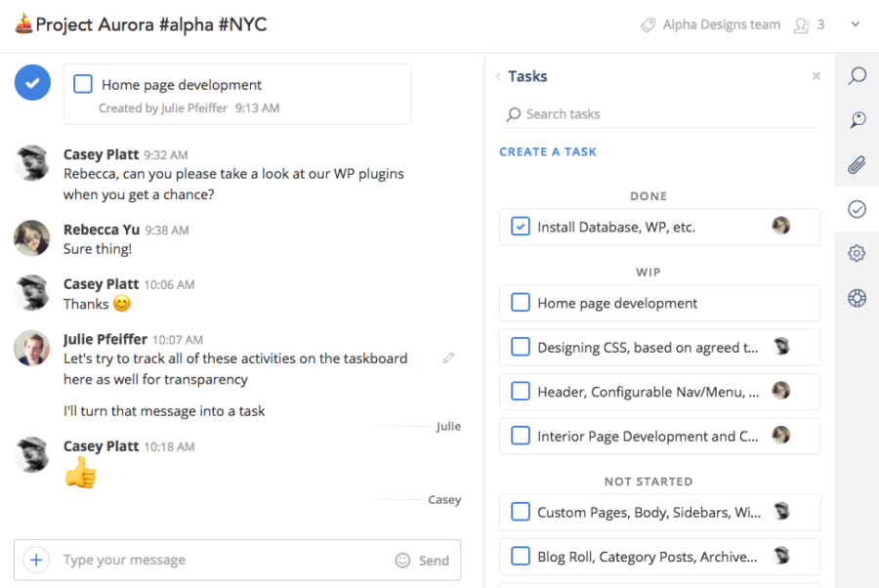Image resolution: width=879 pixels, height=588 pixels.
Task: Click the pinned messages pin icon
Action: tap(857, 119)
